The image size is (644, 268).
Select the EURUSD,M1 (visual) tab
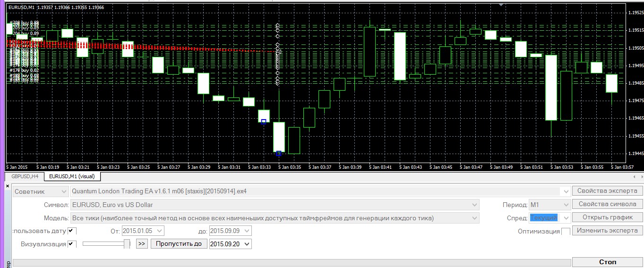tap(72, 176)
